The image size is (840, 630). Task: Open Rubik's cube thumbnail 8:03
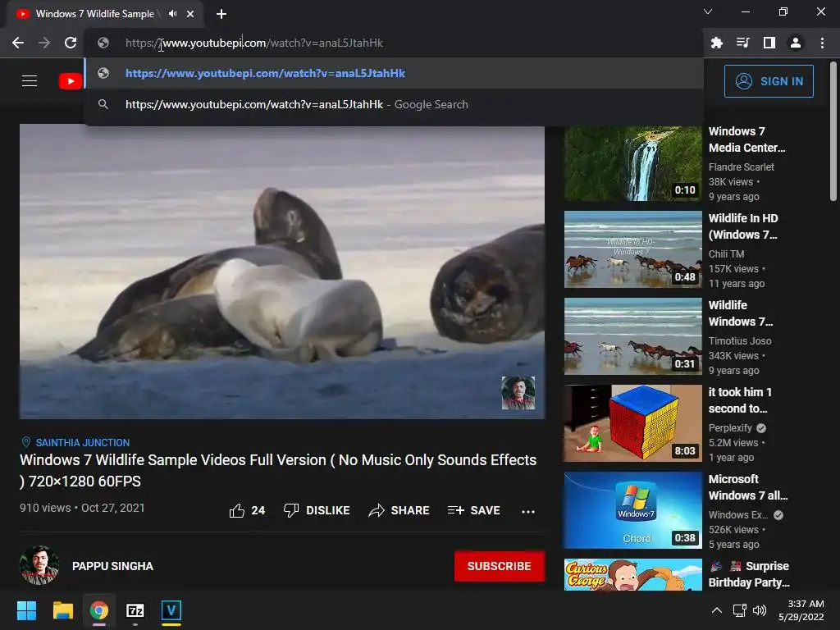(632, 423)
